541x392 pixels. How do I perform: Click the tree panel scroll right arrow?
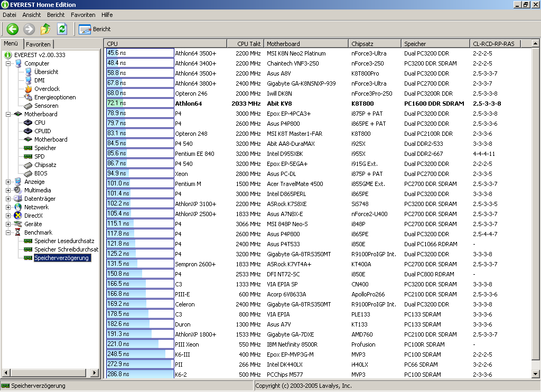pos(94,372)
